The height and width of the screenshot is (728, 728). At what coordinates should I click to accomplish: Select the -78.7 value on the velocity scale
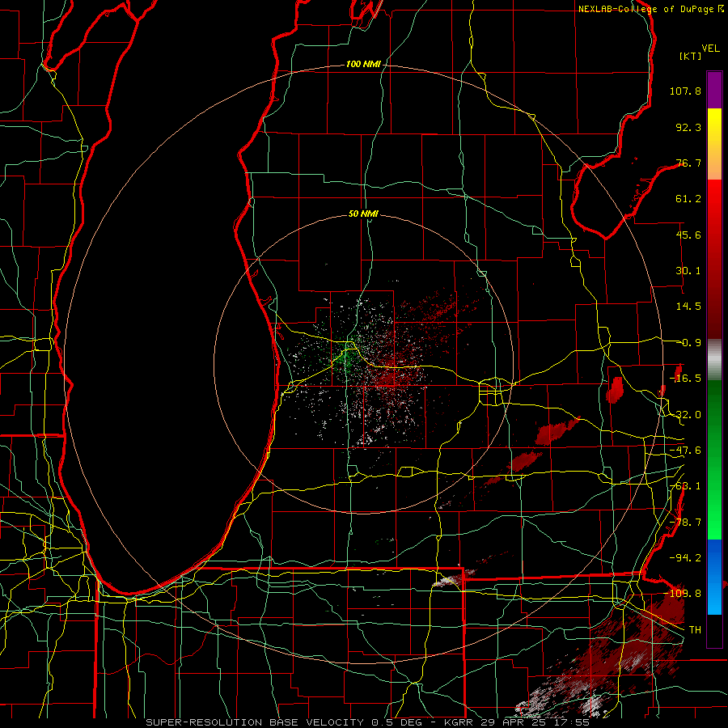point(685,523)
